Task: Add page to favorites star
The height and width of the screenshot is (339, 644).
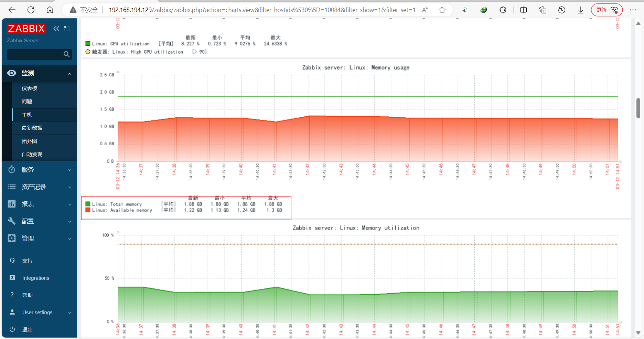Action: click(442, 10)
